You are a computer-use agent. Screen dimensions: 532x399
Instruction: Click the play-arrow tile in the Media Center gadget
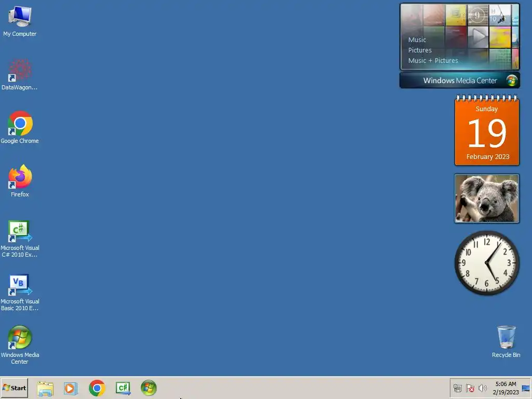click(478, 37)
